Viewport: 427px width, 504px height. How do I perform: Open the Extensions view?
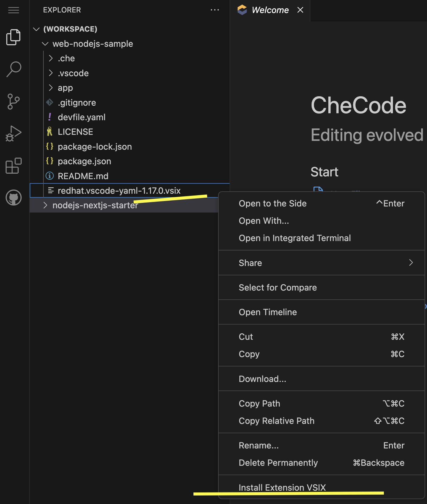pyautogui.click(x=13, y=166)
